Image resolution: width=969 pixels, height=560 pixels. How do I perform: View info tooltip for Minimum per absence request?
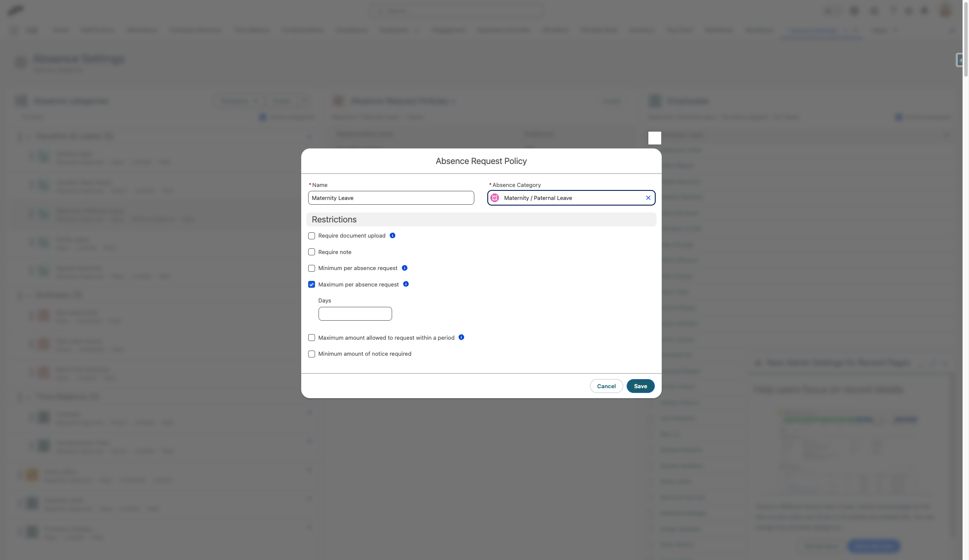coord(405,268)
